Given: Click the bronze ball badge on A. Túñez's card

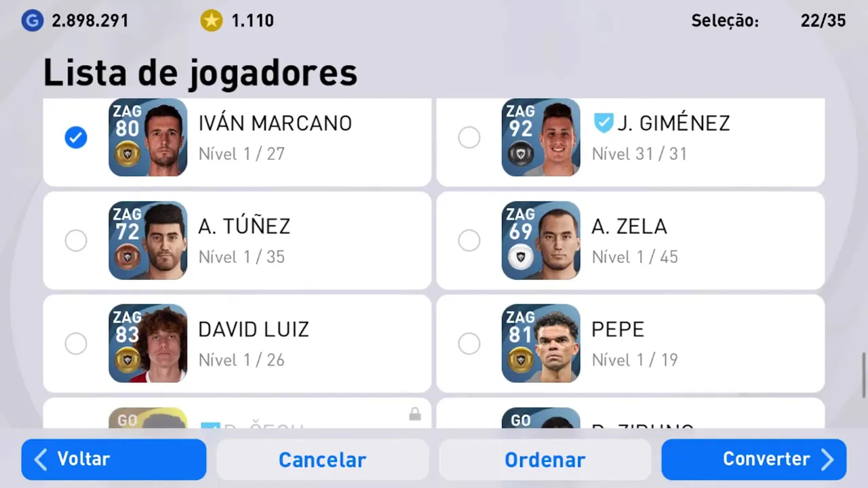Looking at the screenshot, I should click(x=127, y=257).
